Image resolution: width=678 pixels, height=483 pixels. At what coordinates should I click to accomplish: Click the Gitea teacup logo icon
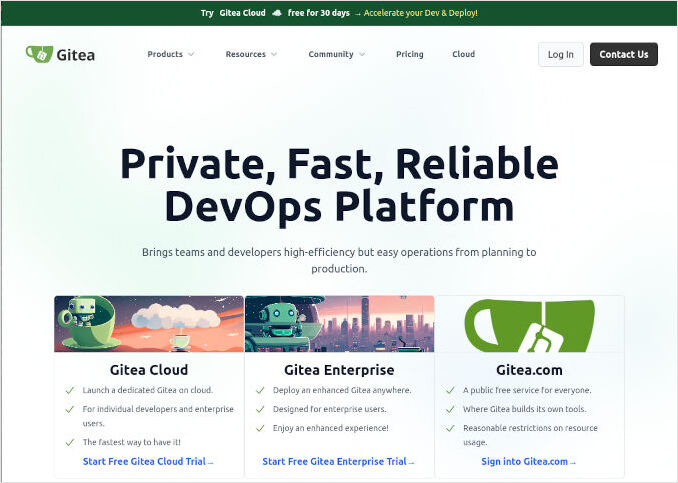point(39,54)
